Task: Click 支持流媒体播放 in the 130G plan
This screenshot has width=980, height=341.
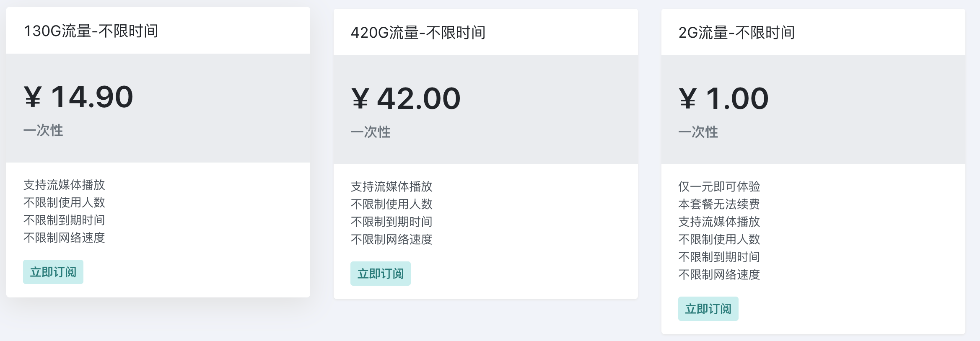Action: pos(64,185)
